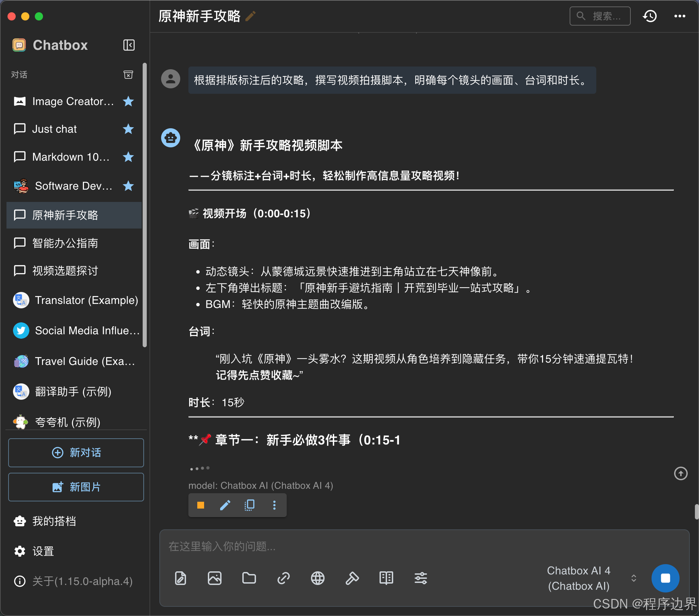The image size is (699, 616).
Task: Click the Chatbox logo icon
Action: (19, 45)
